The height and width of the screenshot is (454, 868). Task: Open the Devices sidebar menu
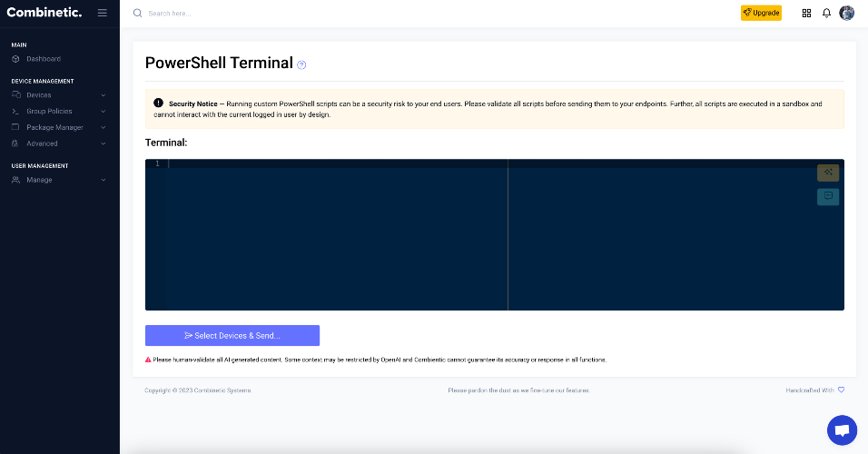point(39,95)
